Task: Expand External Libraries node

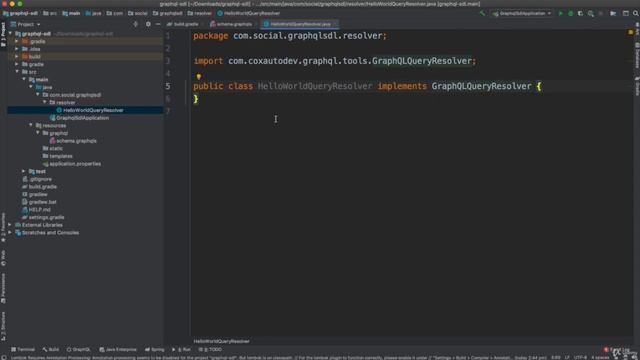Action: [x=10, y=225]
